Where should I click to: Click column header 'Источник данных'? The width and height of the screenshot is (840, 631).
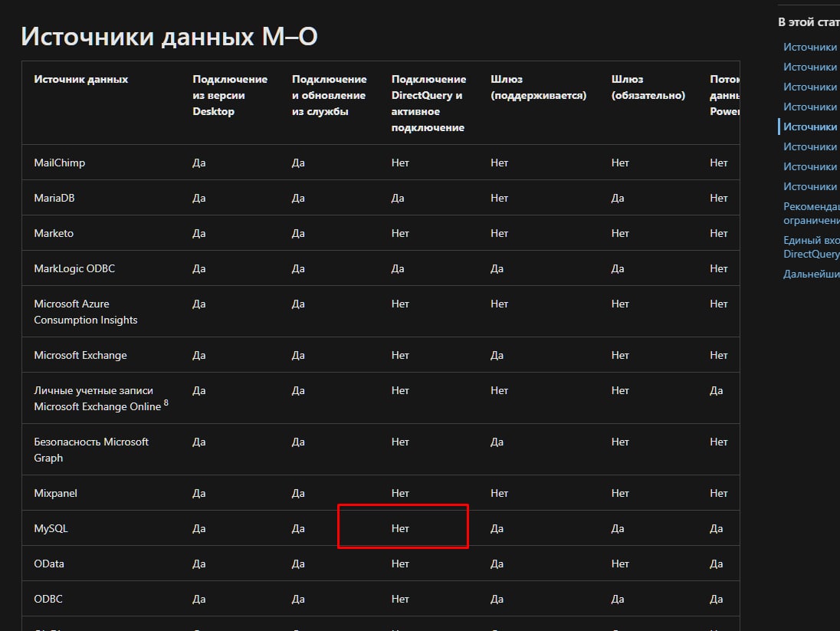[x=81, y=79]
